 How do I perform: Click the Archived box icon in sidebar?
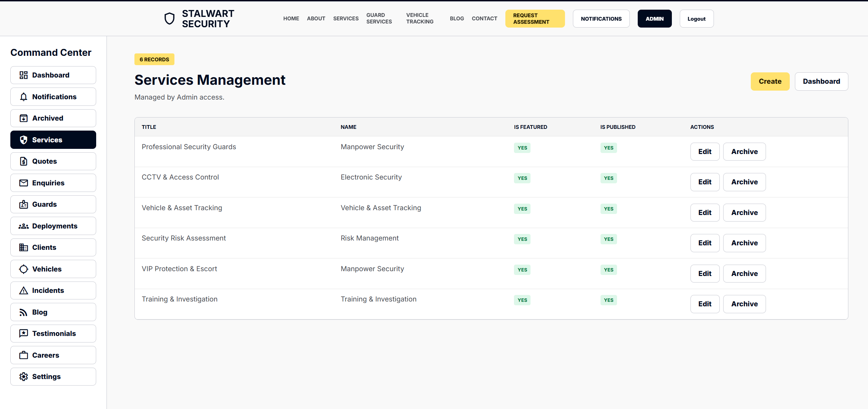point(23,118)
